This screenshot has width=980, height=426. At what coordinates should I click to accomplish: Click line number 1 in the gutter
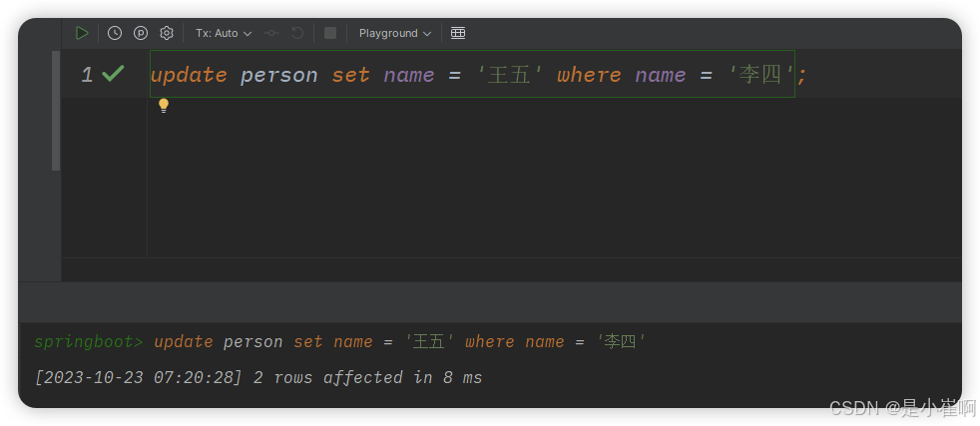click(87, 75)
